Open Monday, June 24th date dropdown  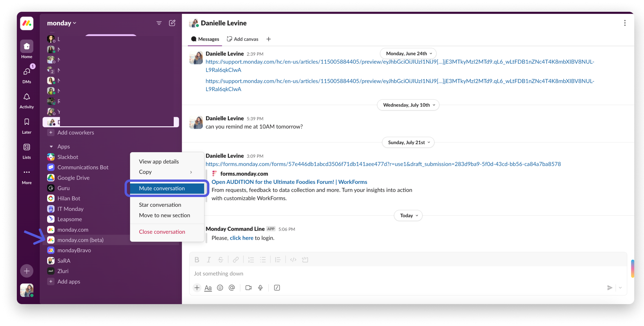408,54
